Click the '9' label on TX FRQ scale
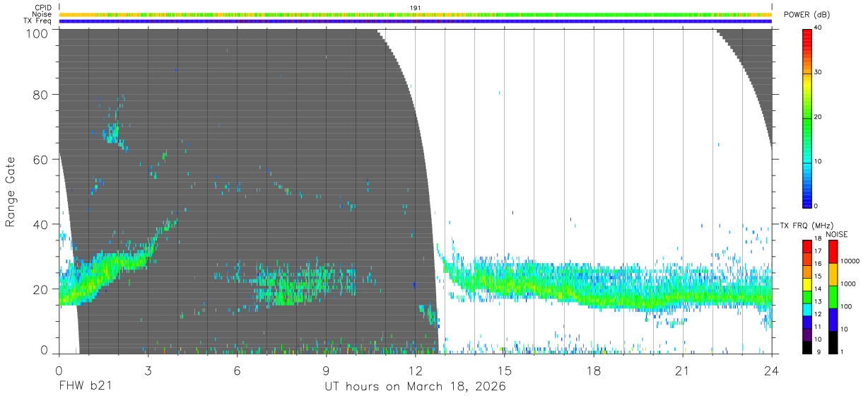 pyautogui.click(x=820, y=351)
